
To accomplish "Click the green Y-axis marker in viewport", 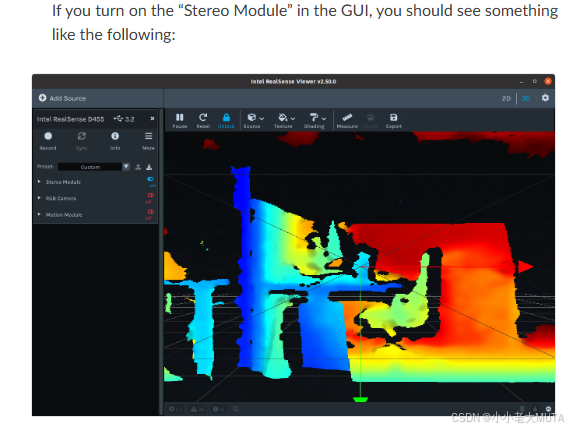I will [361, 400].
